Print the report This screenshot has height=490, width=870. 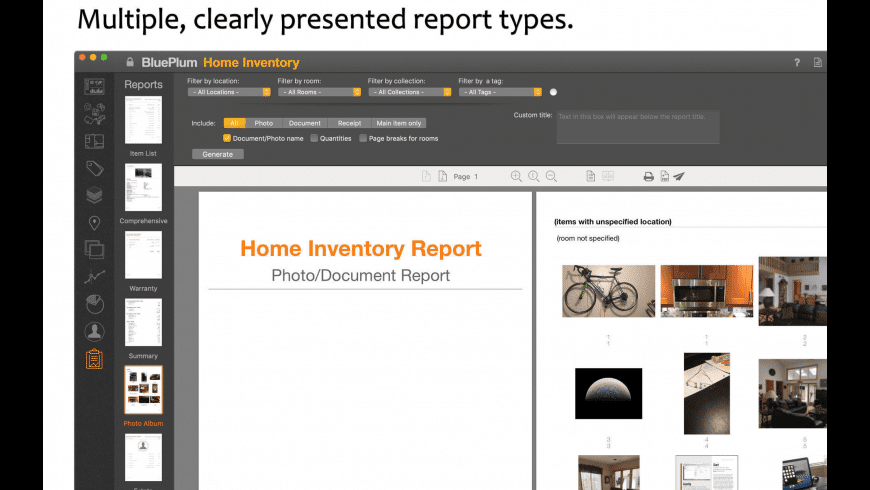point(648,176)
